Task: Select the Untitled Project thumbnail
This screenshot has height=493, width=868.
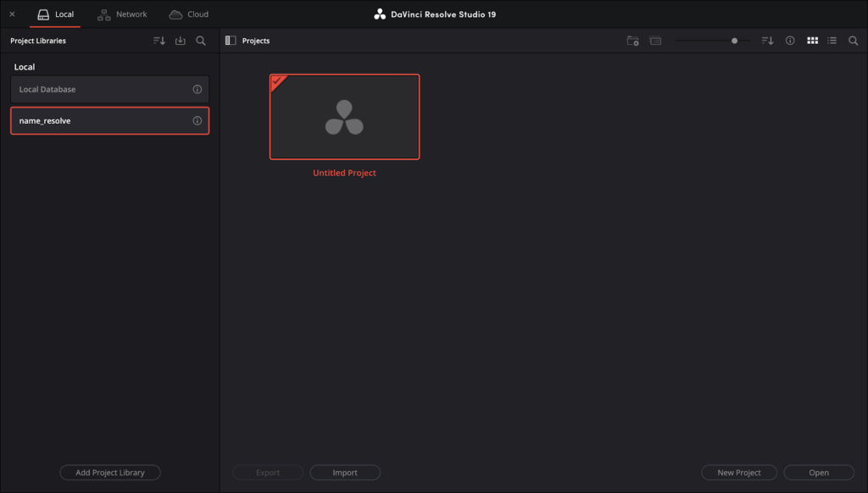Action: tap(344, 117)
